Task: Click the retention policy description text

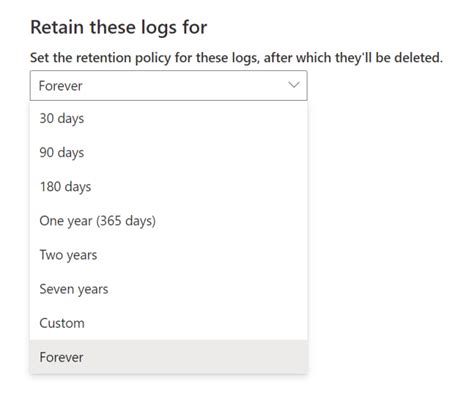Action: click(x=236, y=58)
